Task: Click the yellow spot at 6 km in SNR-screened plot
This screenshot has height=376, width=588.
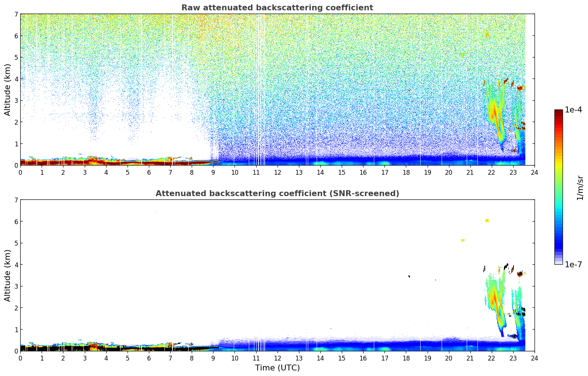Action: [x=487, y=220]
